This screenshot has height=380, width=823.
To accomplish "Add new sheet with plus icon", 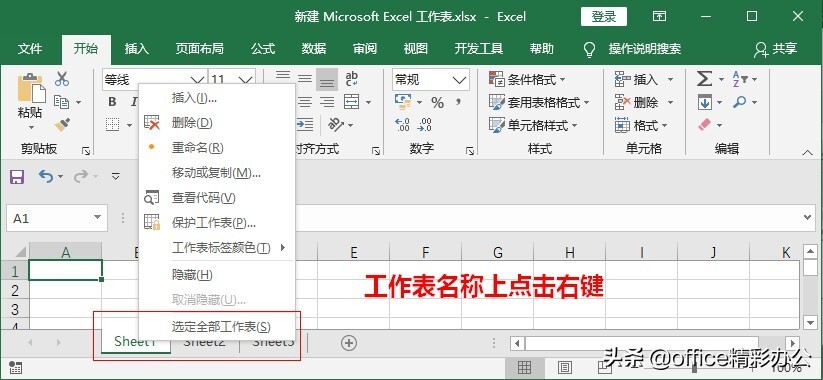I will [x=349, y=343].
